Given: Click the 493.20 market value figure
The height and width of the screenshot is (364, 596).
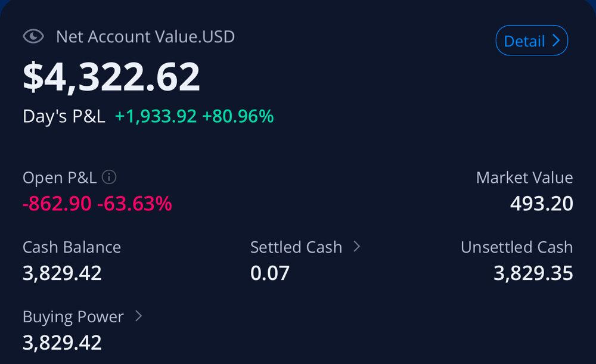Looking at the screenshot, I should point(541,204).
